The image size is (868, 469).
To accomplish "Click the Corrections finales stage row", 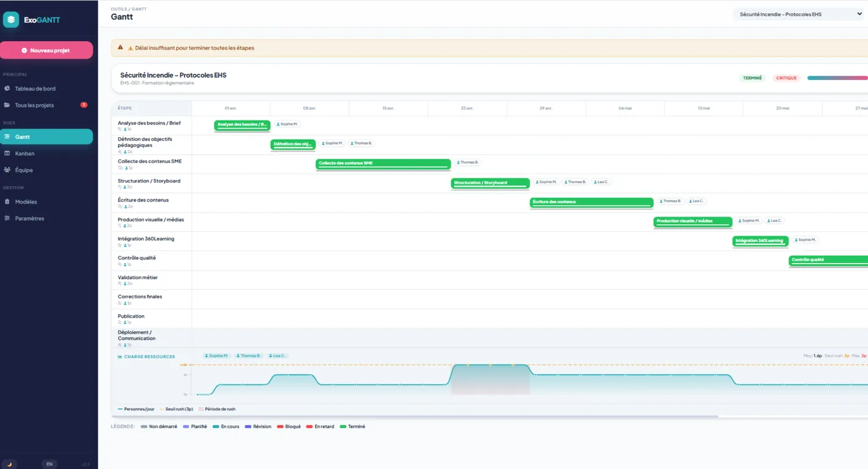I will (490, 300).
